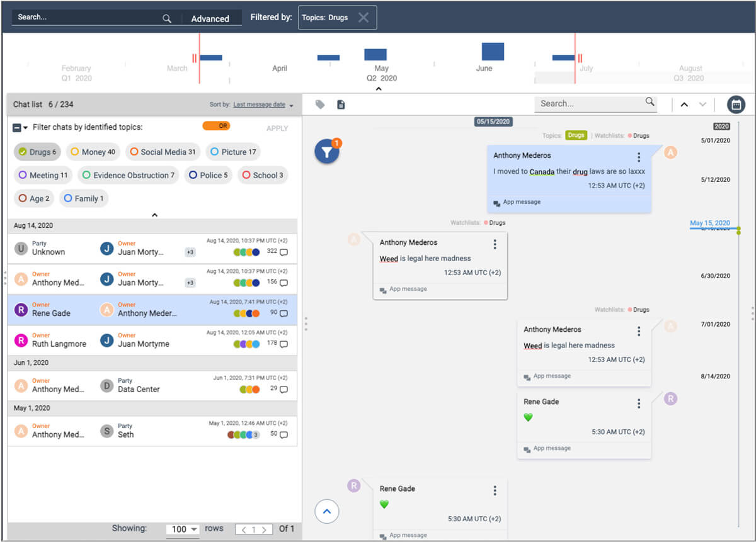The height and width of the screenshot is (542, 756).
Task: Click the document icon beside the tag
Action: [x=341, y=104]
